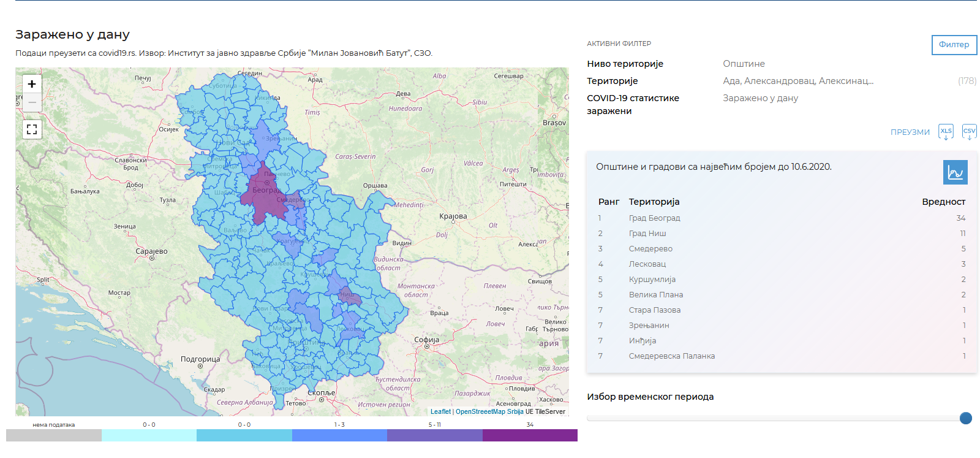The width and height of the screenshot is (980, 458).
Task: Download data as XLS file
Action: click(x=946, y=132)
